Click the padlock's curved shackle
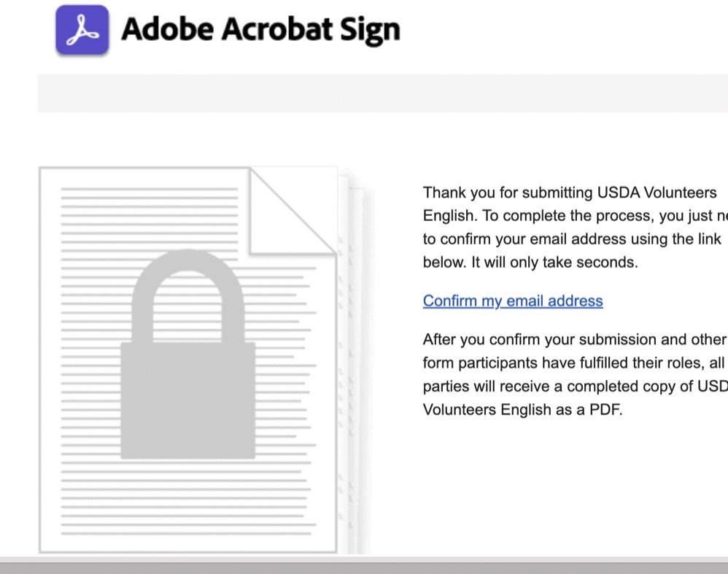 coord(188,296)
